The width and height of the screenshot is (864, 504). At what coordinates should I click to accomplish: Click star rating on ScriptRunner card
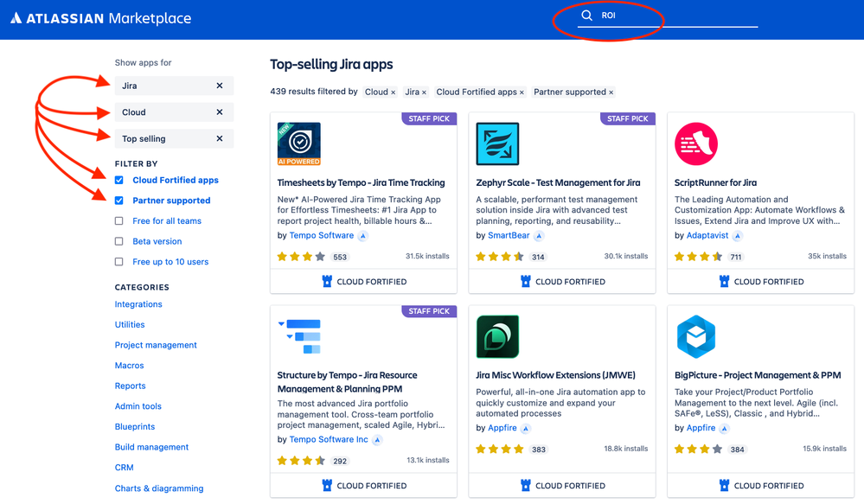coord(698,257)
